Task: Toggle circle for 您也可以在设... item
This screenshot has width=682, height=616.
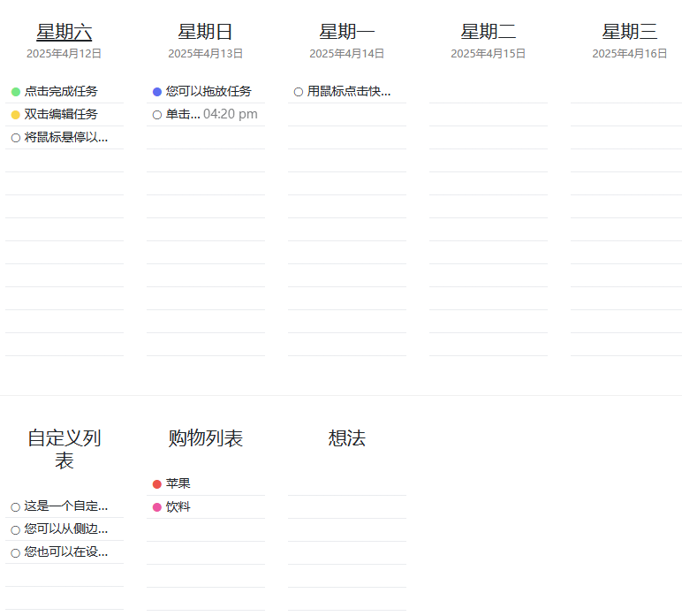Action: (16, 553)
